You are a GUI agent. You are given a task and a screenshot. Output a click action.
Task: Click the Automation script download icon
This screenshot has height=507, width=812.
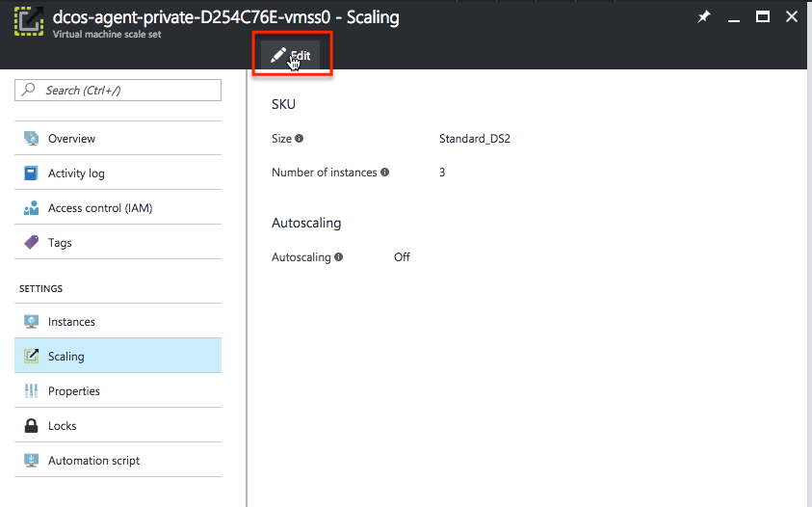[x=31, y=461]
